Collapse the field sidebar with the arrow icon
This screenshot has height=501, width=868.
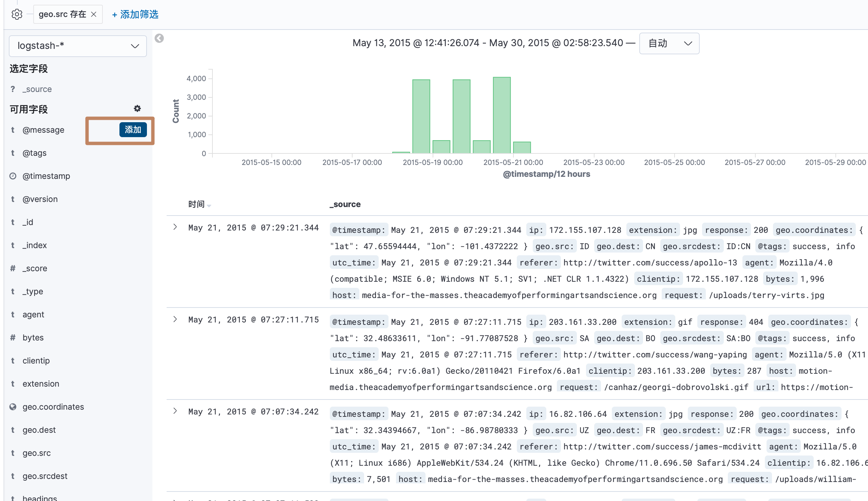pos(159,38)
